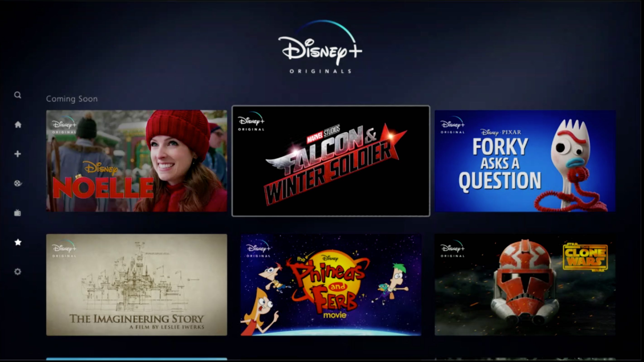
Task: Open Watchlist plus icon in sidebar
Action: (17, 154)
